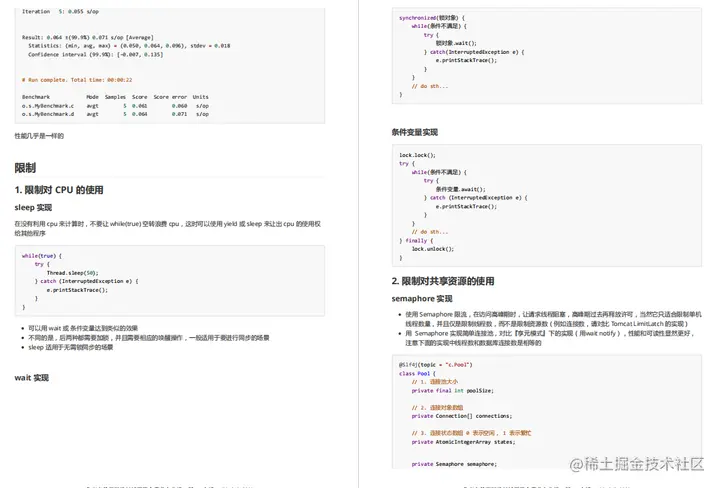Click the 'class Pool {' code line
Screen dimensions: 720x488
(417, 374)
